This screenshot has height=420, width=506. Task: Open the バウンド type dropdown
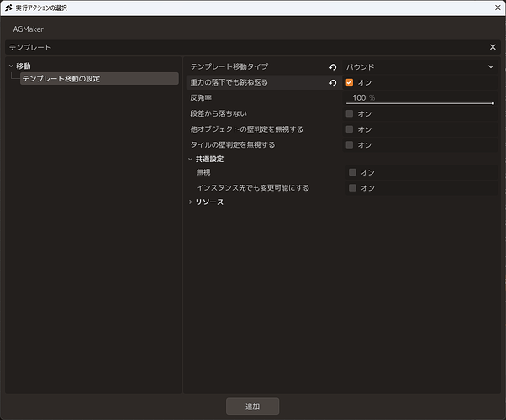click(419, 66)
